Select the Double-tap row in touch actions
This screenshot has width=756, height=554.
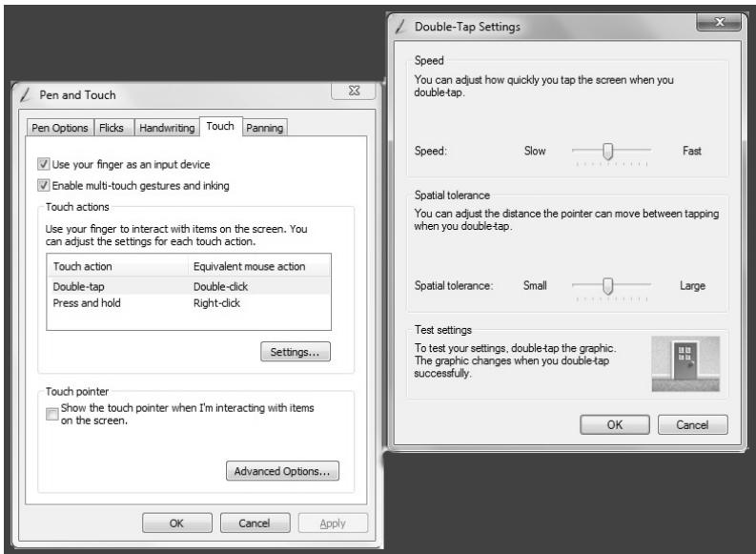(x=189, y=286)
